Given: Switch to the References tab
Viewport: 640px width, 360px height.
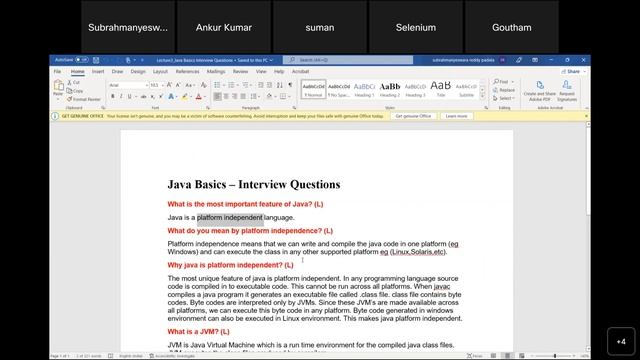Looking at the screenshot, I should coord(187,71).
